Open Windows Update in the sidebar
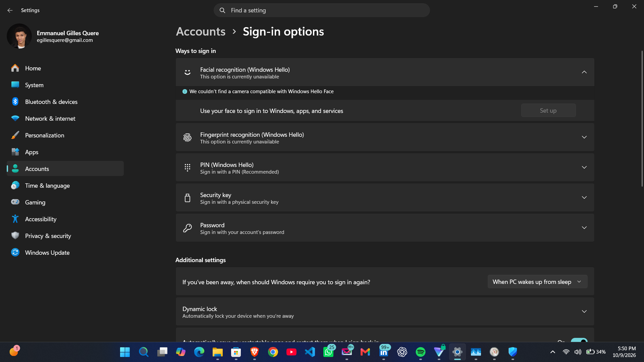This screenshot has height=362, width=644. pyautogui.click(x=65, y=252)
